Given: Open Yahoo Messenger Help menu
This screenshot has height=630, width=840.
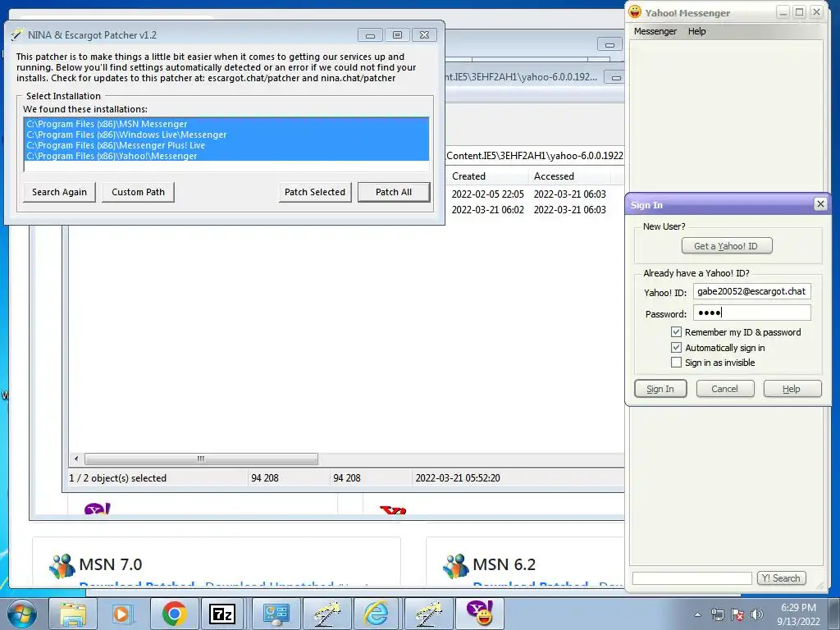Looking at the screenshot, I should pyautogui.click(x=697, y=31).
